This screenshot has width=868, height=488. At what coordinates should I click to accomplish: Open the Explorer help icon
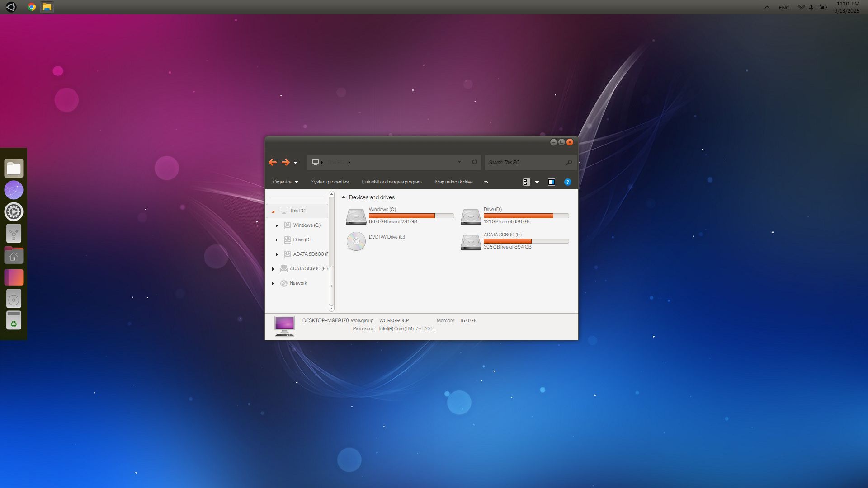[567, 182]
